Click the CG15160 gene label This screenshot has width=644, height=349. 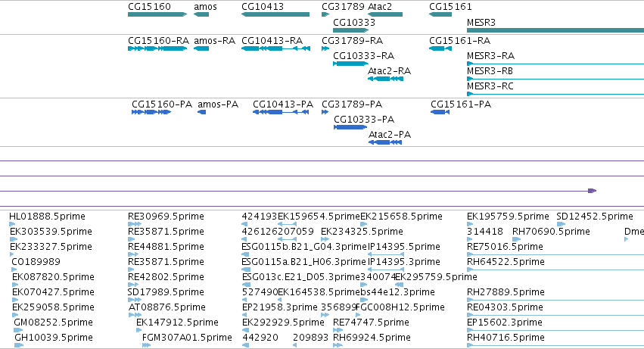pyautogui.click(x=149, y=7)
